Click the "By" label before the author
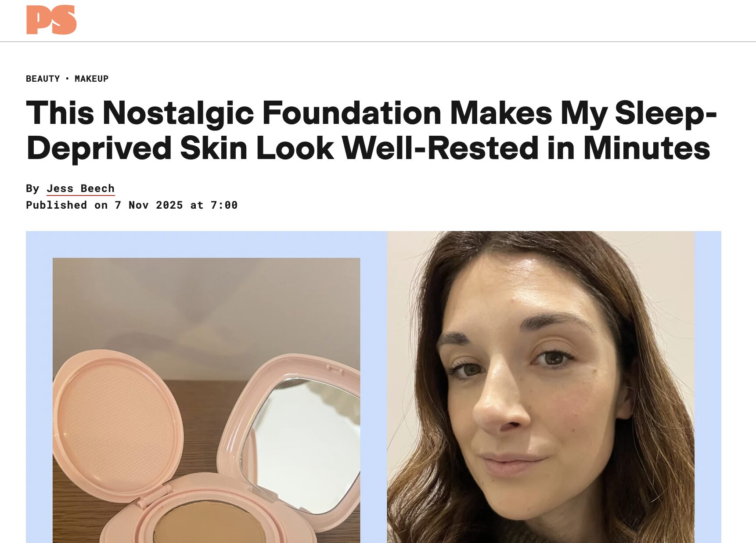The height and width of the screenshot is (543, 756). (x=32, y=188)
